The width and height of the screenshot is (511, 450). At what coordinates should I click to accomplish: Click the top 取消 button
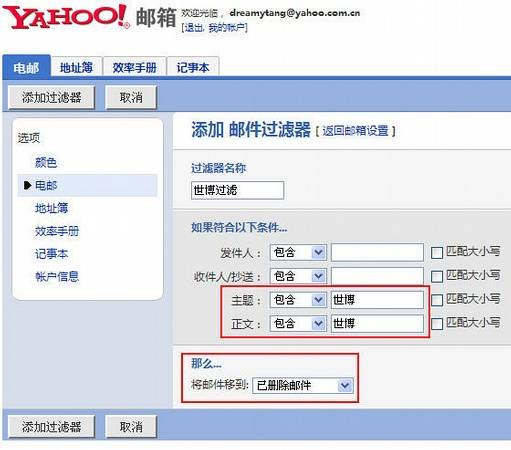[x=131, y=97]
